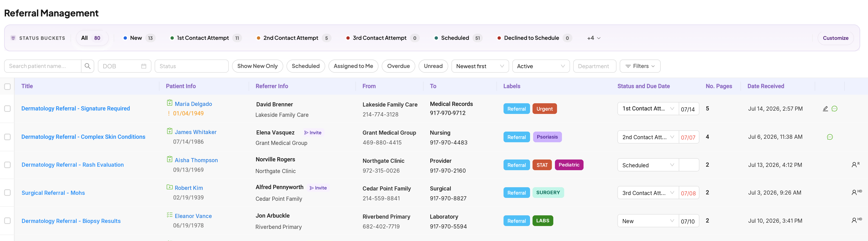Invite referrer Elena Vasquez
The image size is (868, 241).
pyautogui.click(x=313, y=132)
